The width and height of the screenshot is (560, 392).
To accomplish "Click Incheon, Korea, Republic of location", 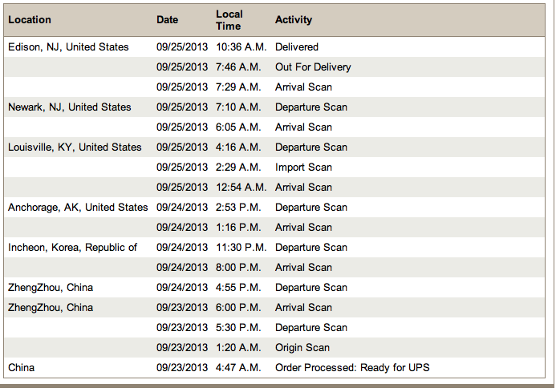I will [x=72, y=248].
